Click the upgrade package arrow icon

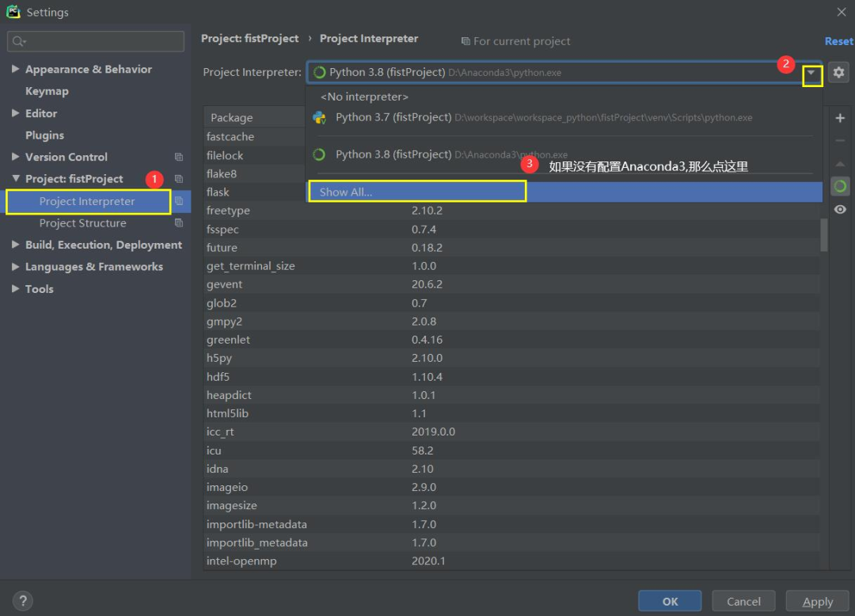(840, 164)
